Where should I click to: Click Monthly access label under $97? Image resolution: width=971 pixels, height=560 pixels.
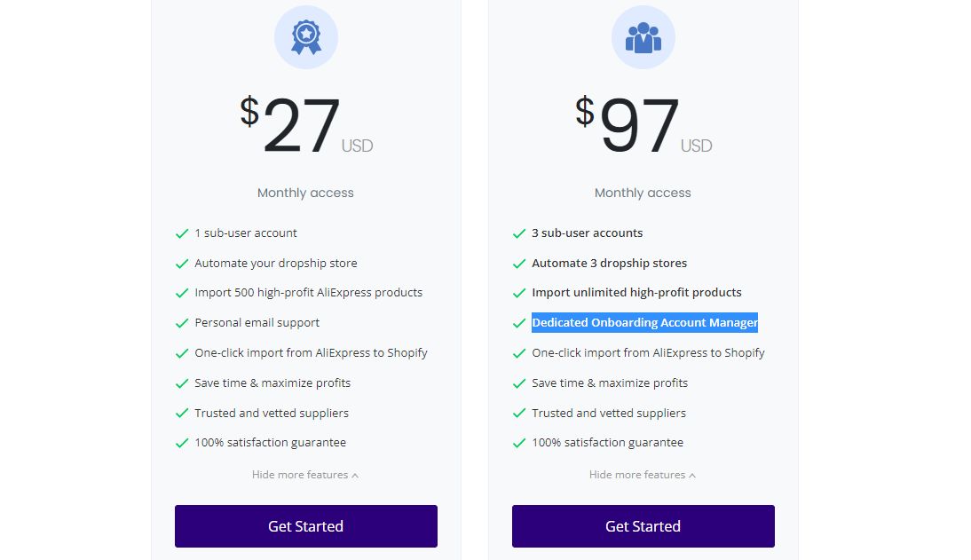[643, 193]
